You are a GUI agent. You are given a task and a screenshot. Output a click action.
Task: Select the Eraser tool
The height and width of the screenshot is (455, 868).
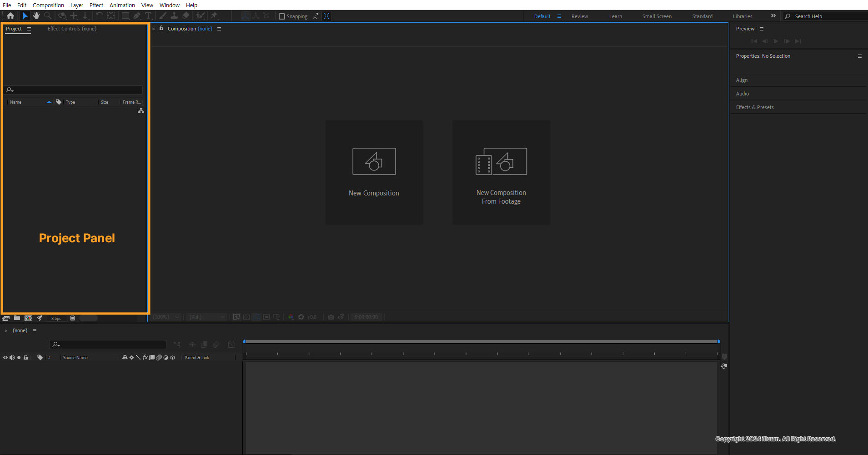click(x=186, y=16)
